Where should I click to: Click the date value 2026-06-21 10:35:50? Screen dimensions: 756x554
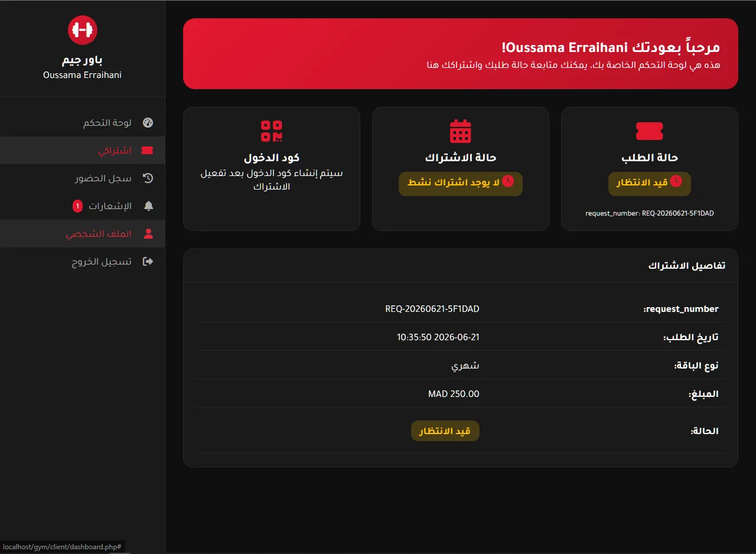pos(438,337)
